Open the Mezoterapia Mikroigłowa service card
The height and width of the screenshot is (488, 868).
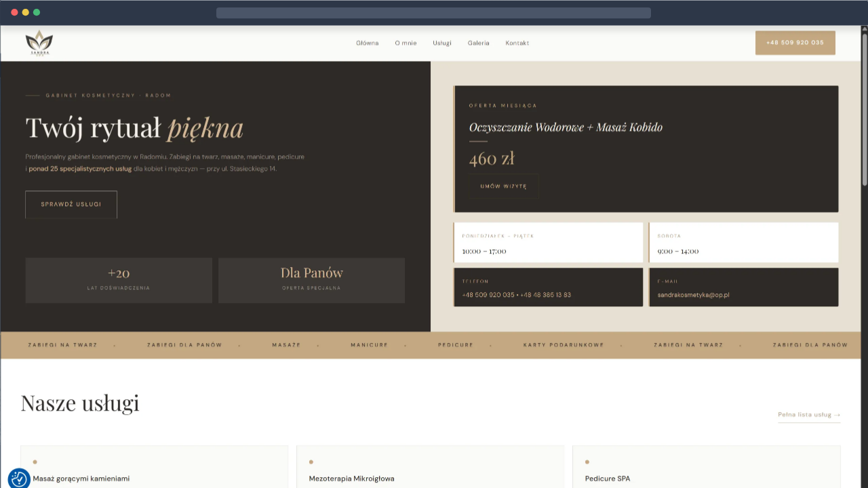pos(430,467)
